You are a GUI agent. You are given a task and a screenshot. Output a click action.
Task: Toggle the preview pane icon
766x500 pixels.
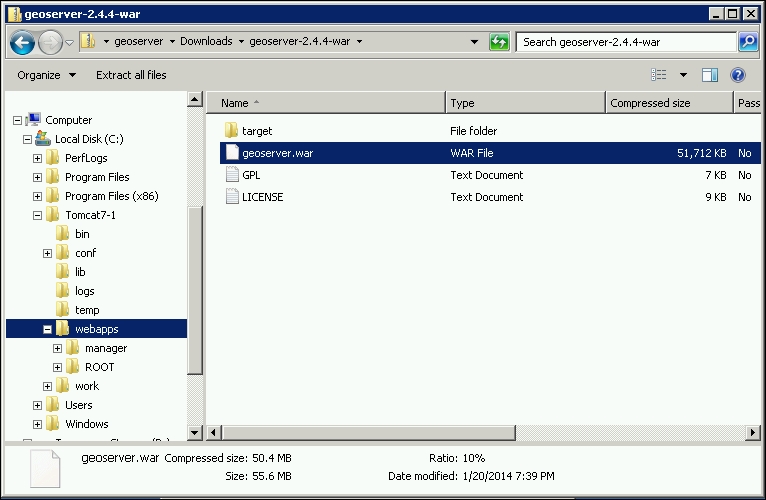coord(709,75)
